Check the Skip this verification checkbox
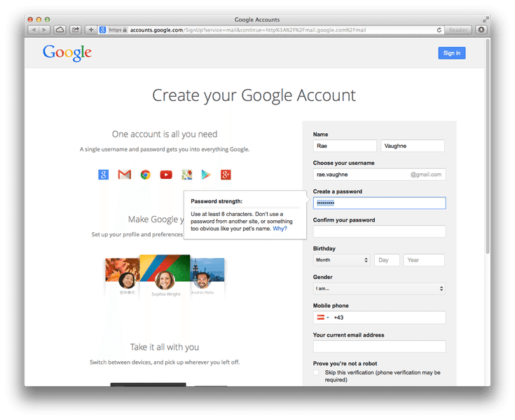515x420 pixels. coord(316,372)
